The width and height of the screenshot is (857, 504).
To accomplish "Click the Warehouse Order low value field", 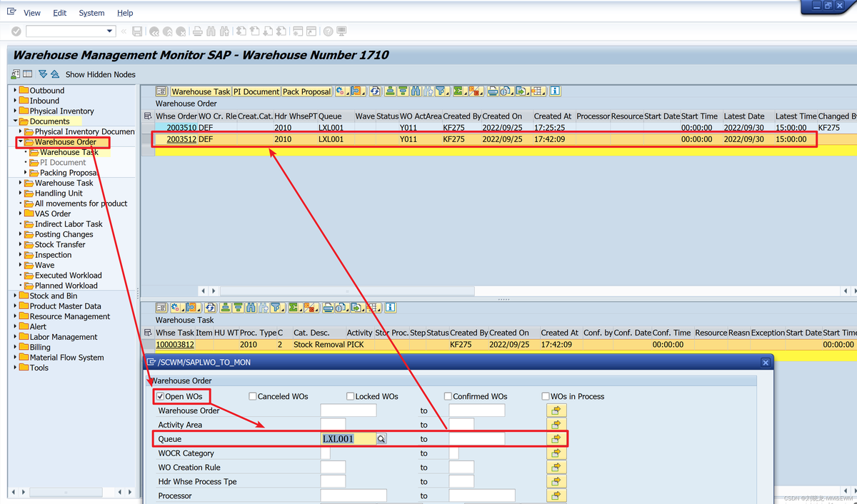I will coord(348,410).
